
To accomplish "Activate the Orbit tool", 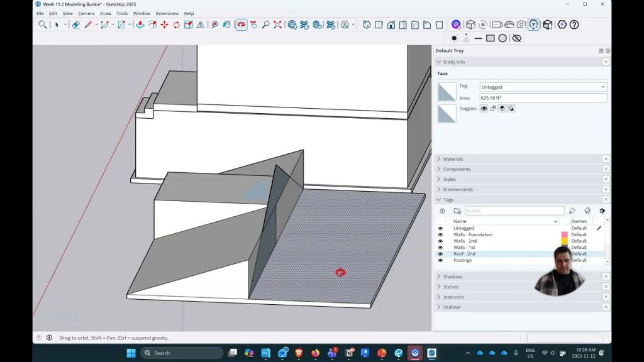I will (x=241, y=25).
